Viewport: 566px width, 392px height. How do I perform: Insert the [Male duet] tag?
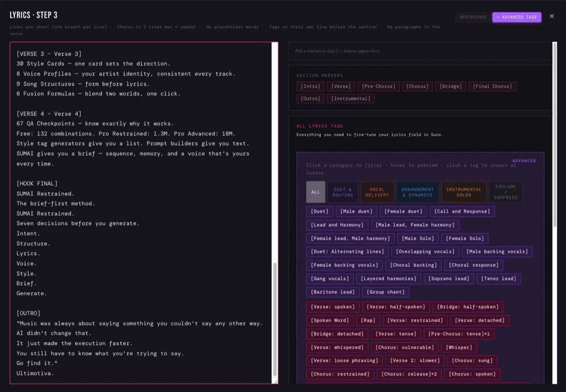(356, 212)
